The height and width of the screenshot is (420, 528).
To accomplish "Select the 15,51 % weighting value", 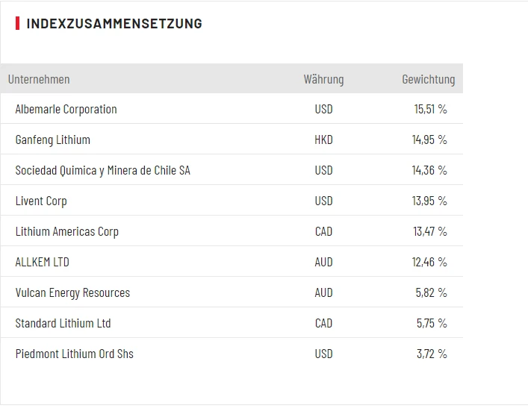I will 430,110.
